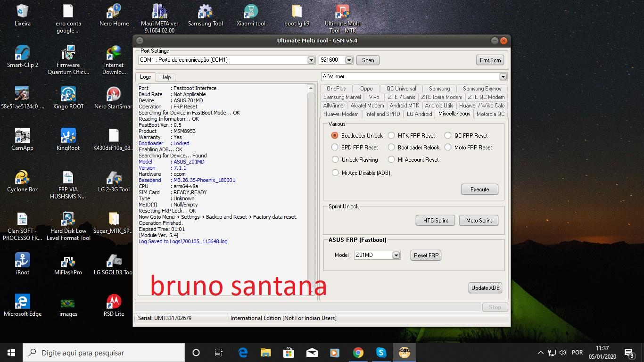
Task: Open the Nero Home desktop icon
Action: point(114,15)
